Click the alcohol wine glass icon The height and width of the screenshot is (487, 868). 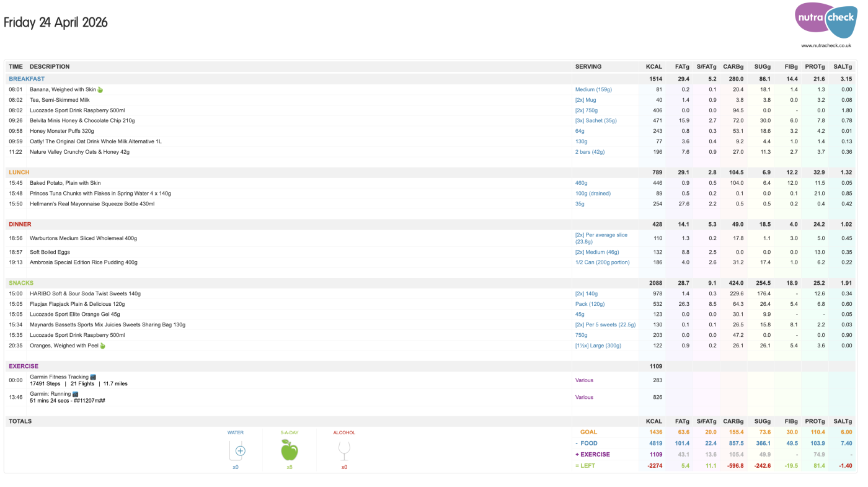tap(344, 450)
